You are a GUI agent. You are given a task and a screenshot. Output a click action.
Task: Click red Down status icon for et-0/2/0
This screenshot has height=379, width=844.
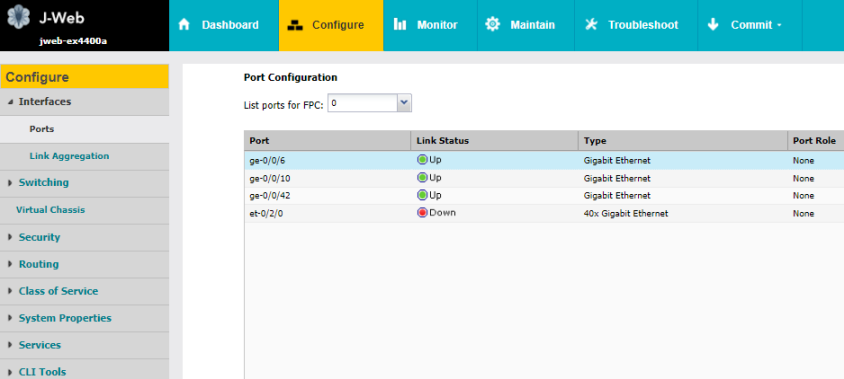click(422, 213)
